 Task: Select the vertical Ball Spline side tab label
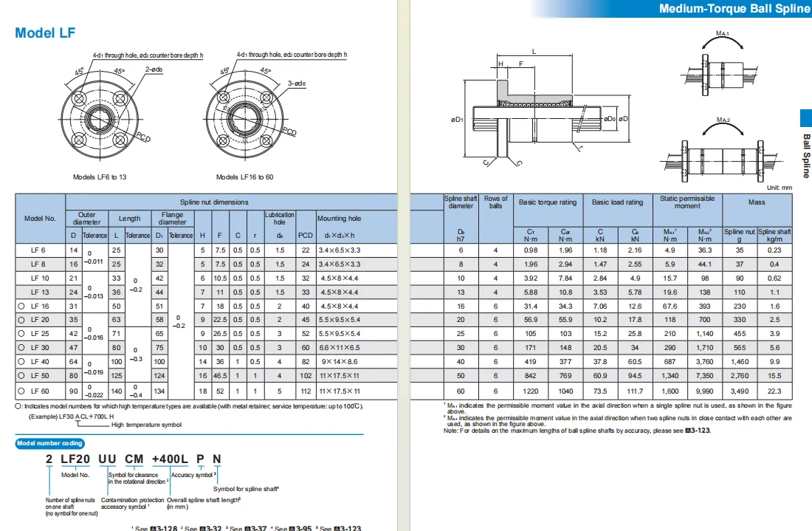coord(806,156)
